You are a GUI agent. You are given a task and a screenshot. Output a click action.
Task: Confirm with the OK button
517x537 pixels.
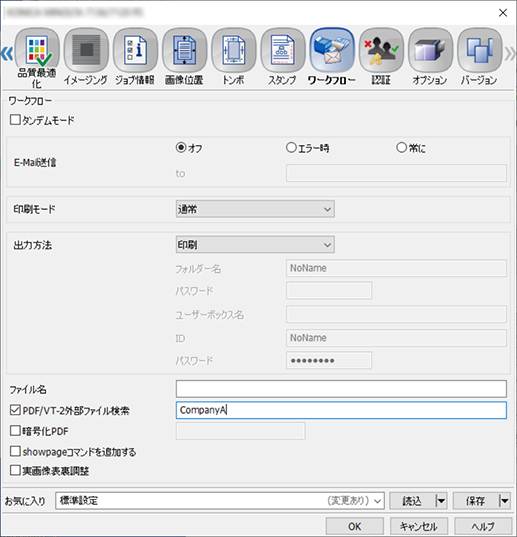tap(355, 526)
